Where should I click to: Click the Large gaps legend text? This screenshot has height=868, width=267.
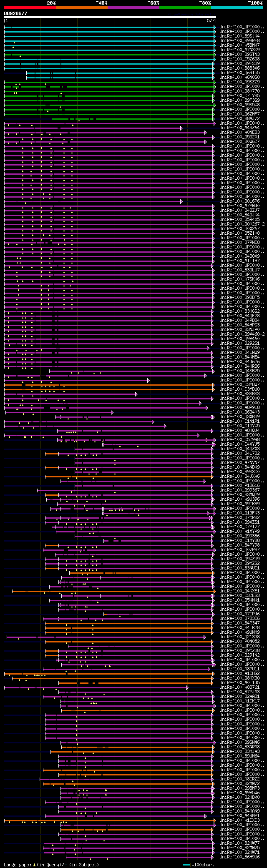tap(51, 865)
